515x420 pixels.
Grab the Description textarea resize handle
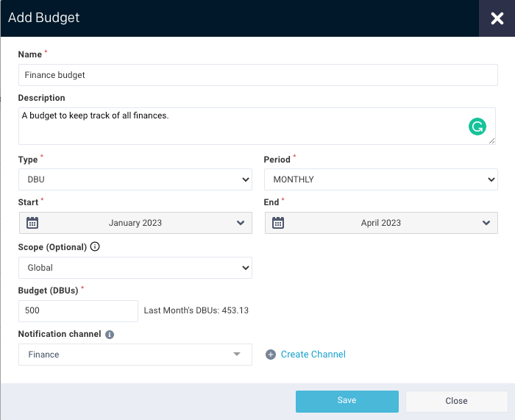[x=492, y=141]
